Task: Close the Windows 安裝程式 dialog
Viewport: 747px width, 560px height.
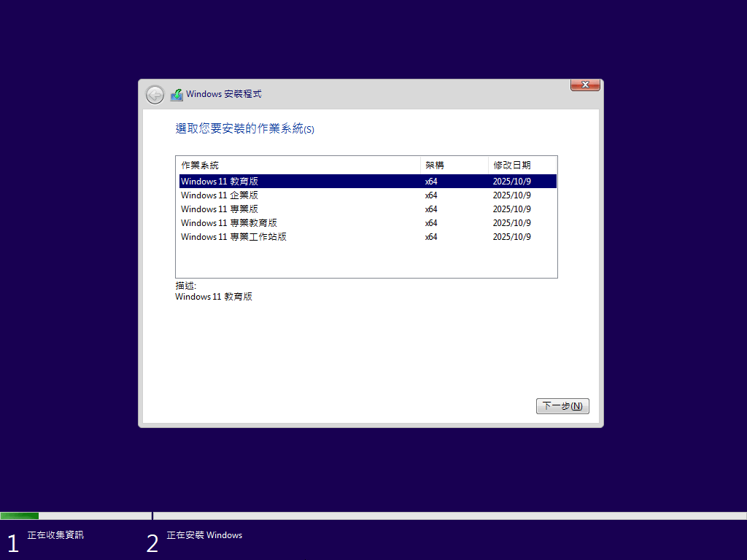Action: [x=584, y=85]
